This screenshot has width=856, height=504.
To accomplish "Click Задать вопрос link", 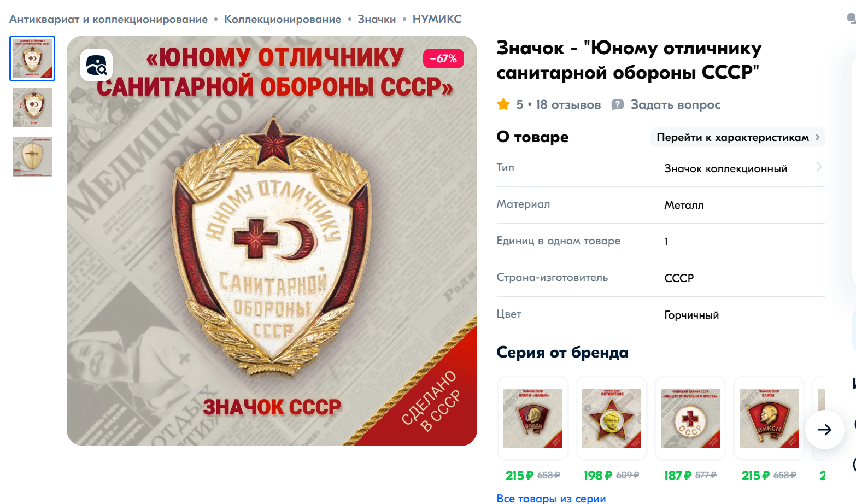I will click(x=676, y=105).
